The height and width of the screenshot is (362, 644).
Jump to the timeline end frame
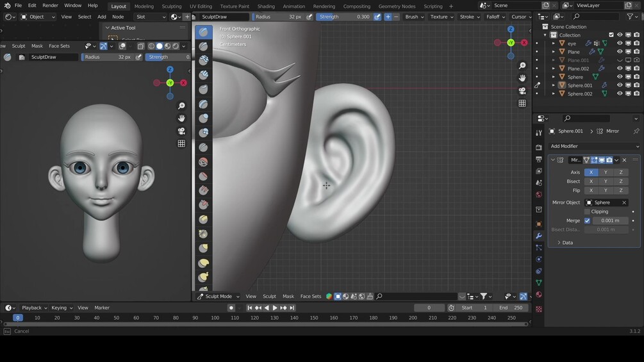[292, 308]
